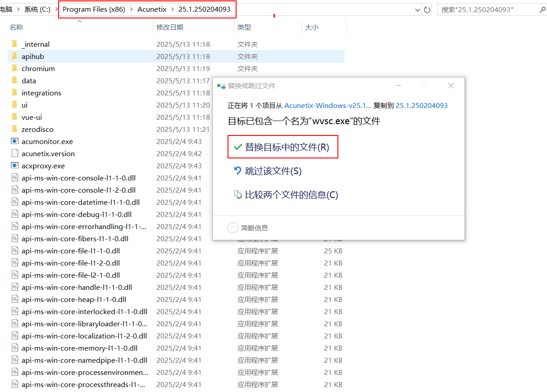Expand chevron after Program Files (x86) breadcrumb

click(132, 9)
